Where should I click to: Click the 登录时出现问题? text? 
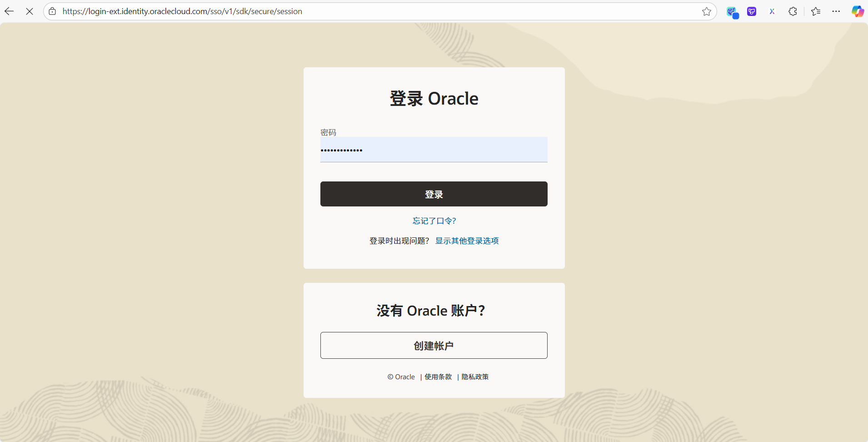pyautogui.click(x=399, y=241)
